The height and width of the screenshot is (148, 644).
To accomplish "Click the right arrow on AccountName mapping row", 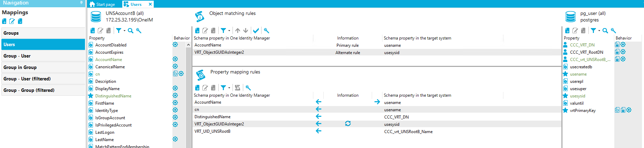I will tap(377, 102).
